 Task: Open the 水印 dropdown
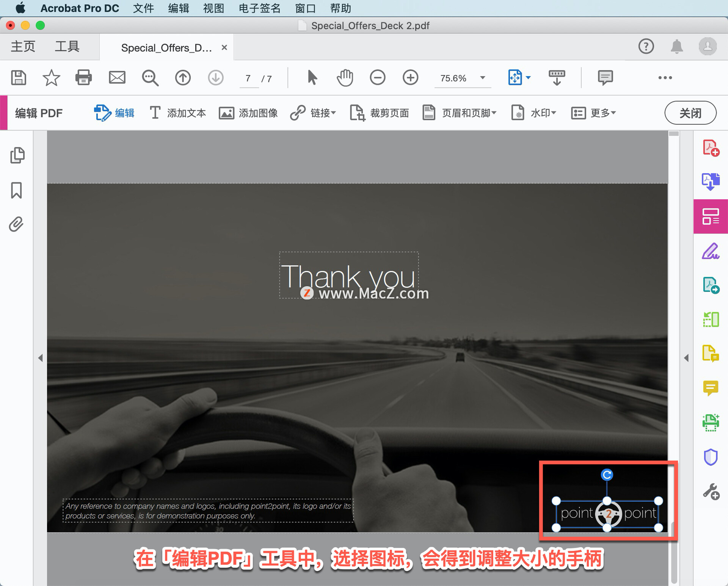[x=533, y=113]
